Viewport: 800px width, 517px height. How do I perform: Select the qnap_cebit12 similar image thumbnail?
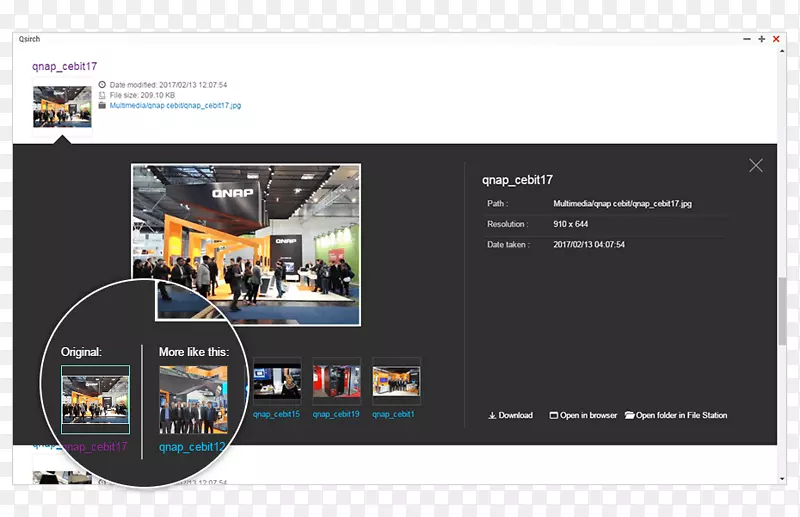(194, 399)
